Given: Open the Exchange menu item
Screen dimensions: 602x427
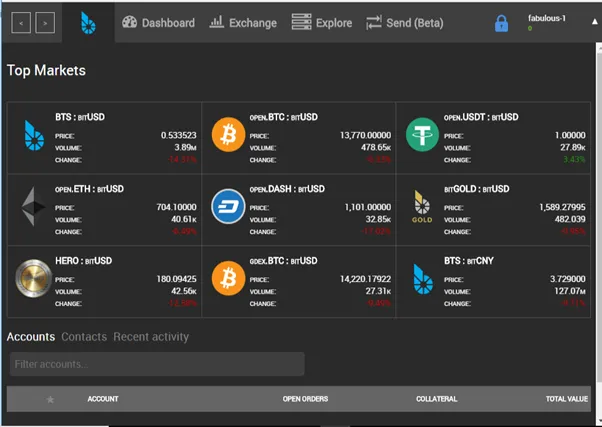Looking at the screenshot, I should pyautogui.click(x=243, y=23).
